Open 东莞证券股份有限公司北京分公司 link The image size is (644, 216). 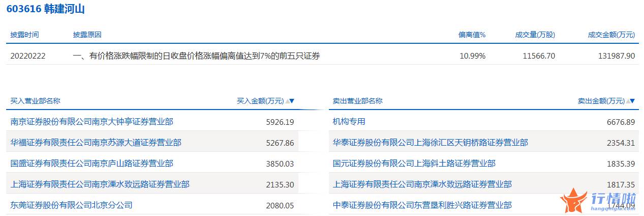[71, 205]
